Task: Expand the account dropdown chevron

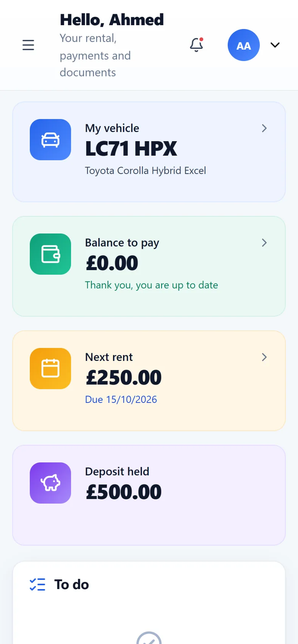Action: pyautogui.click(x=275, y=45)
